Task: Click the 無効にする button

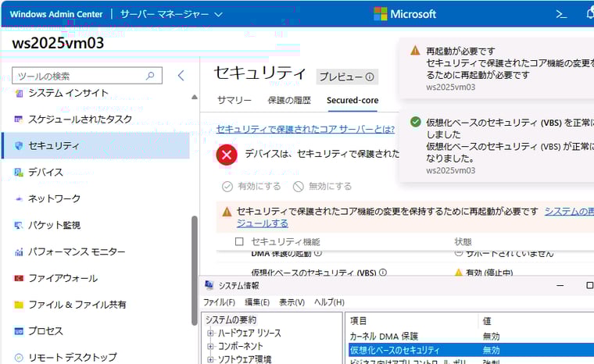Action: (x=322, y=187)
